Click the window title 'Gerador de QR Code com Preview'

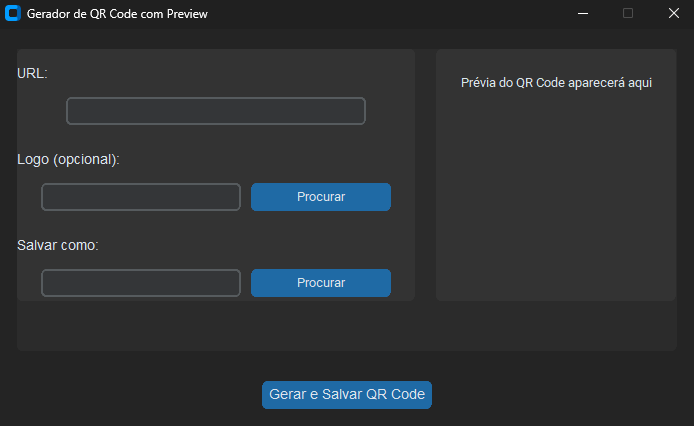(x=117, y=14)
